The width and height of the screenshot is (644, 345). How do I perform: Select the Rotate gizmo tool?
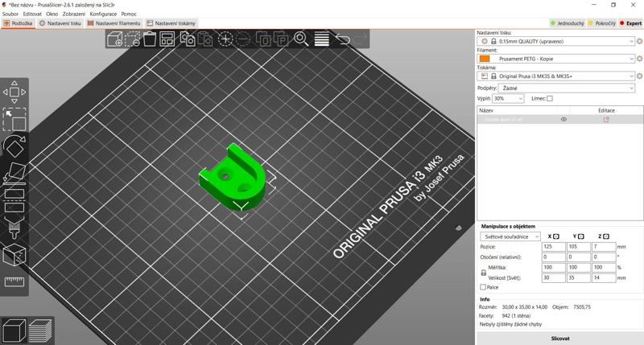point(14,146)
